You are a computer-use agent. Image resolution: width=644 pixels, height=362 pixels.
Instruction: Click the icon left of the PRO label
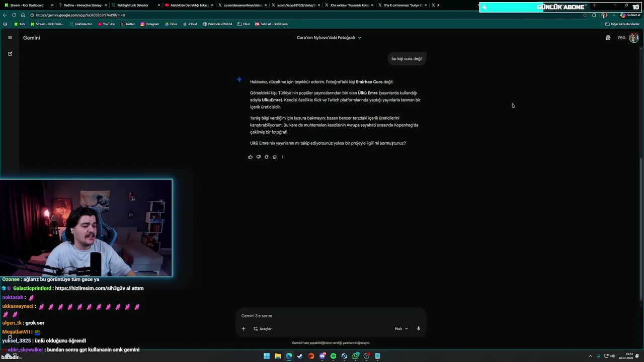coord(608,38)
